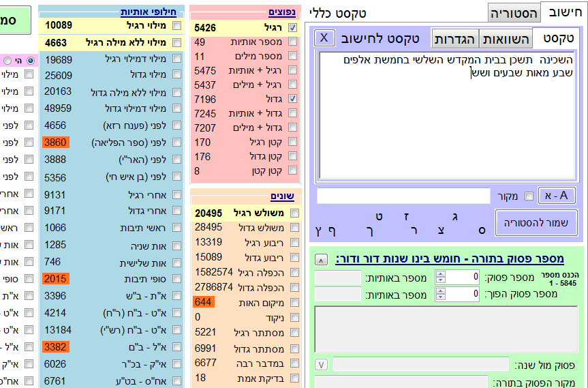
Task: Enable the מילוי רגיל checkbox
Action: tap(177, 25)
